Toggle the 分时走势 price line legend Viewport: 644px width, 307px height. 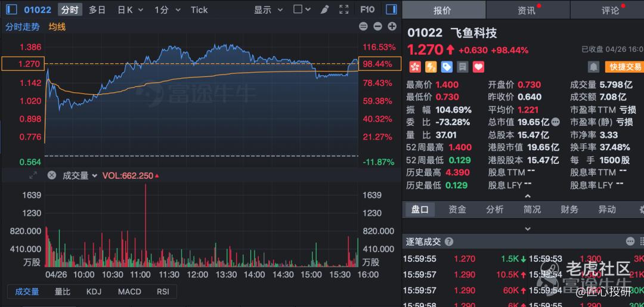(23, 27)
